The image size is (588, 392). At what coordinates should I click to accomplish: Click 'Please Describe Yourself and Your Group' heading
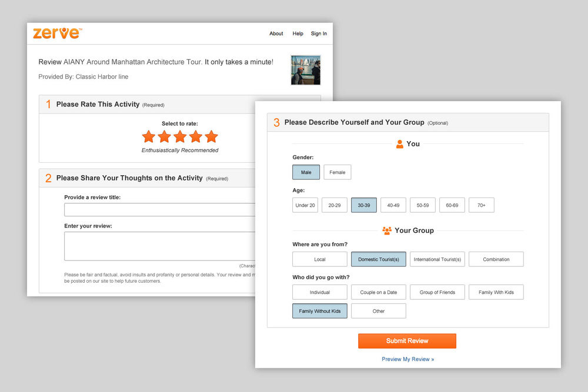355,122
